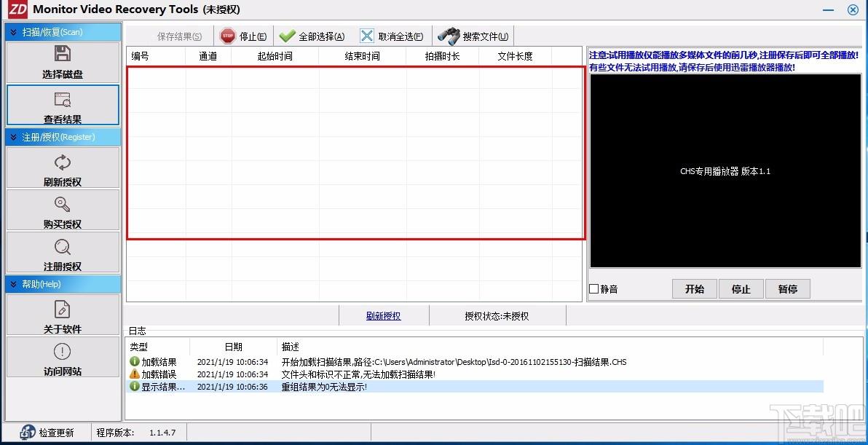This screenshot has height=445, width=868.
Task: Collapse the 注册/授权(Register) section
Action: pyautogui.click(x=14, y=137)
